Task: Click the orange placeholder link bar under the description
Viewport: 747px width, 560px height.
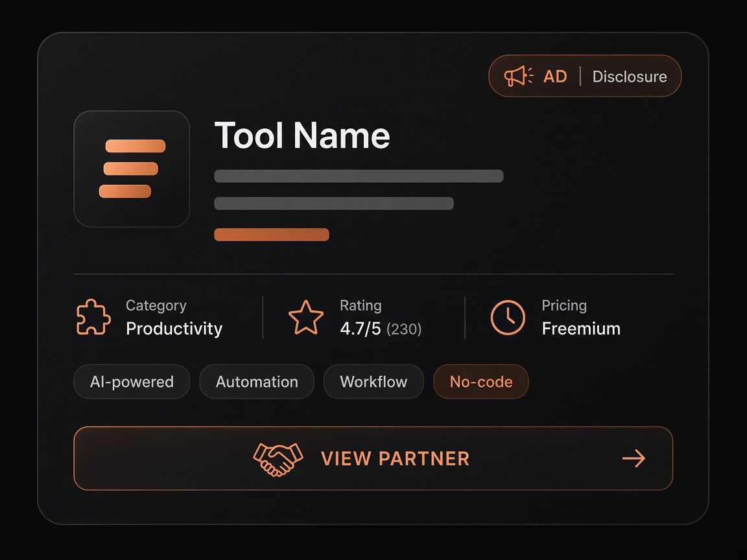Action: coord(272,235)
